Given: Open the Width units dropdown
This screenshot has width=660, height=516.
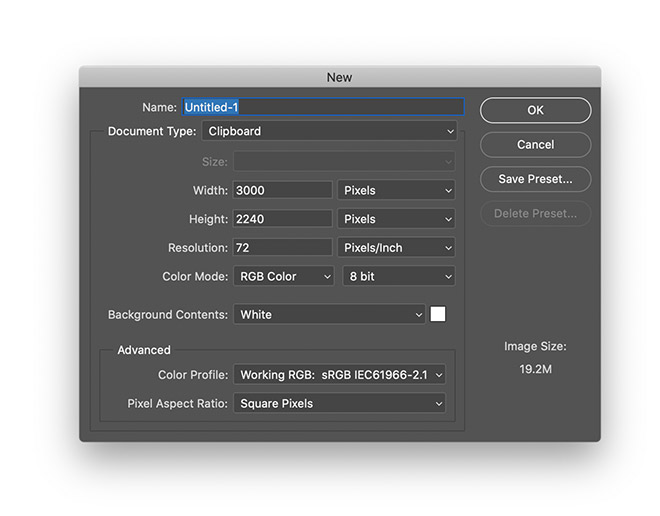Looking at the screenshot, I should click(398, 190).
